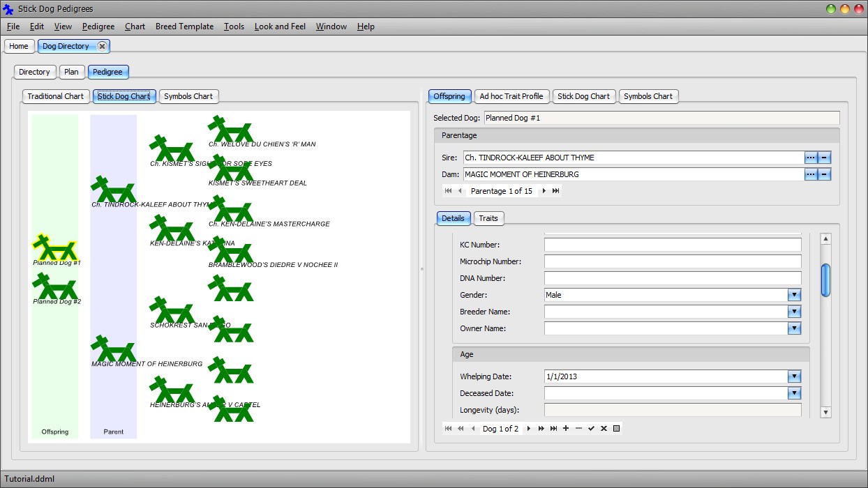Clear the Dam field with the minus button
Viewport: 868px width, 488px height.
pos(824,174)
